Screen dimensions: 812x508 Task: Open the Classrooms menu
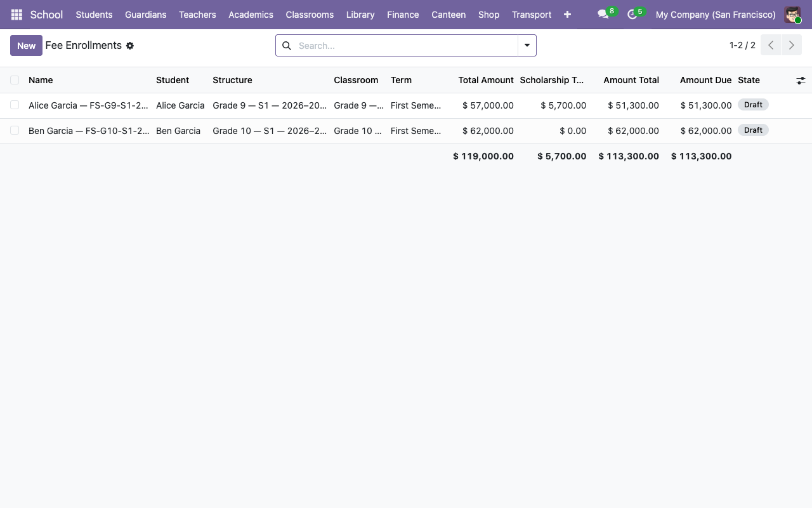tap(310, 14)
